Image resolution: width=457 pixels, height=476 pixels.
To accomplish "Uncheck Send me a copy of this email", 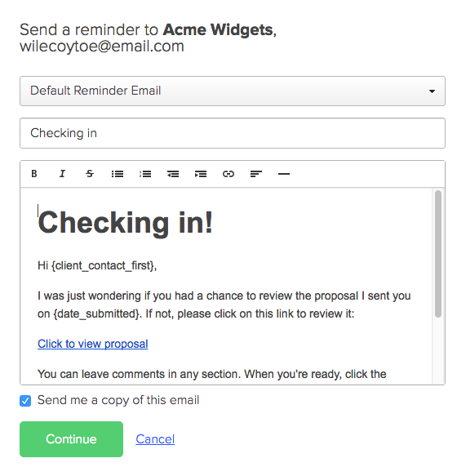I will point(25,401).
